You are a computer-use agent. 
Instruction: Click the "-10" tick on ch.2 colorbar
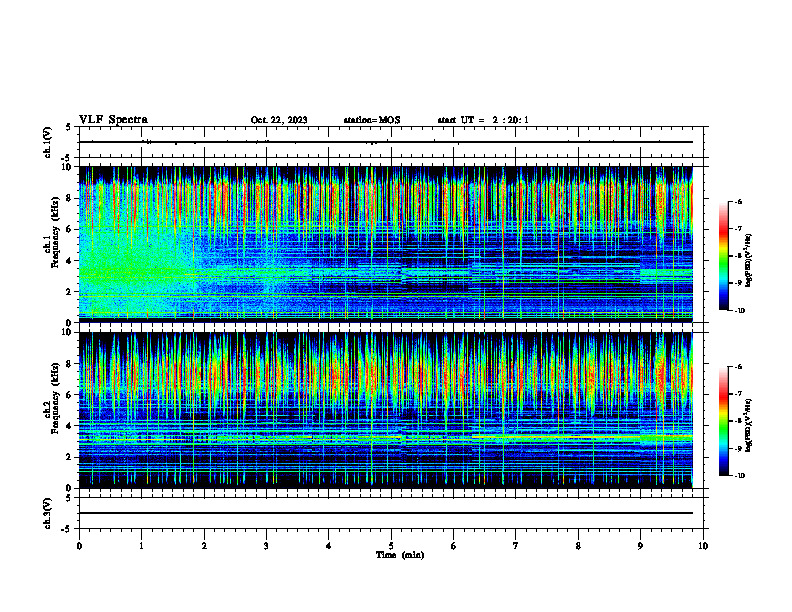pyautogui.click(x=739, y=476)
